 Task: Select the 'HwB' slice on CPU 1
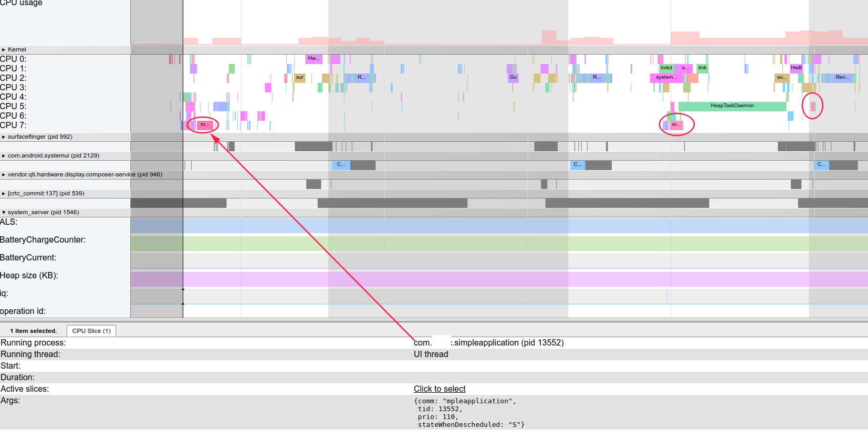tap(796, 68)
